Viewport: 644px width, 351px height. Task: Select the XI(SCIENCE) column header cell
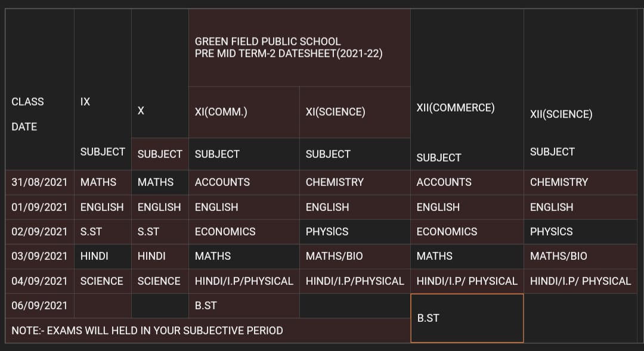tap(355, 112)
